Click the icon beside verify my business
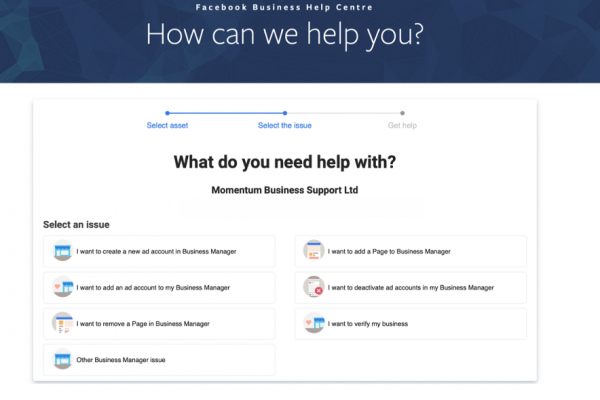This screenshot has height=400, width=600. pyautogui.click(x=314, y=323)
